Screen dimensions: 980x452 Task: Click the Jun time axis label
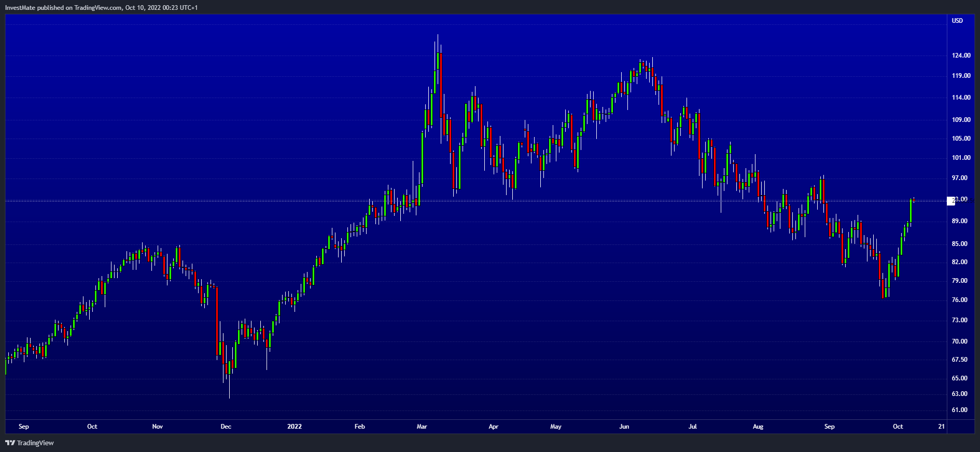tap(624, 427)
